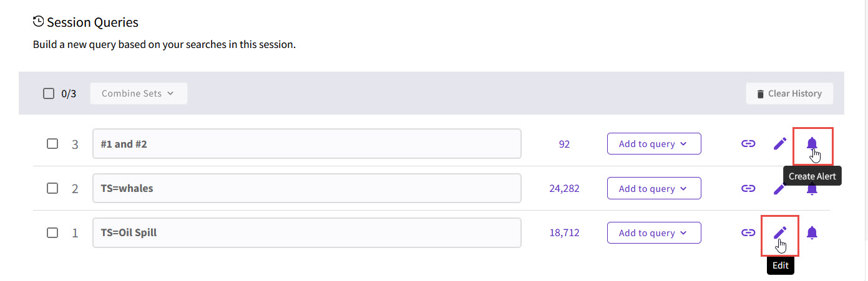View the 18,712 results for Oil Spill
The image size is (868, 281).
(x=564, y=233)
